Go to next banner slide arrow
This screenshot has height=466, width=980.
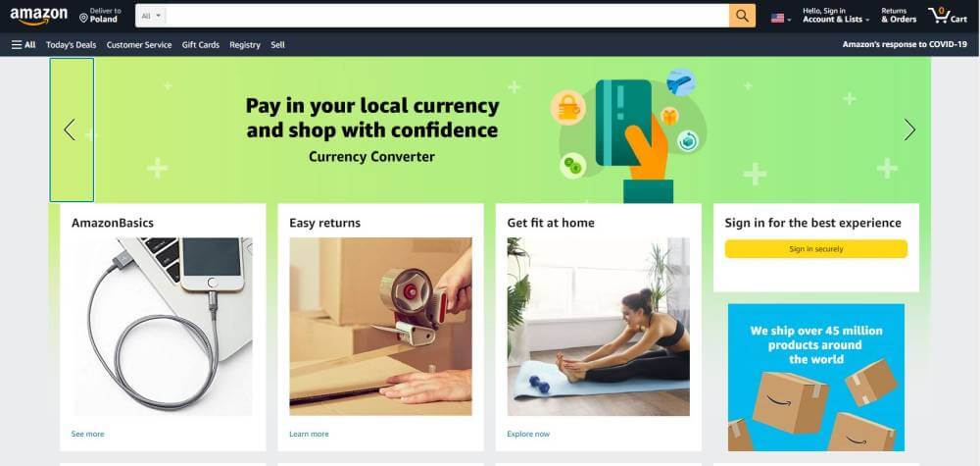(x=909, y=129)
